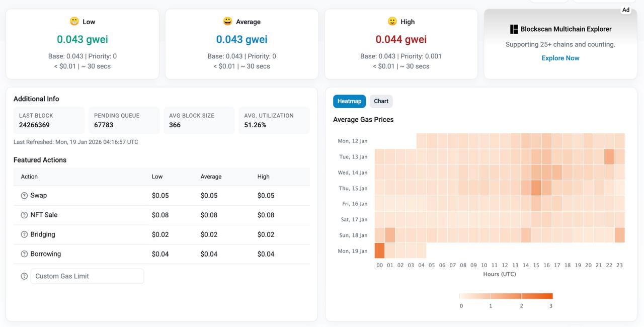644x327 pixels.
Task: Click the Sun 18 Jan hour 23 heatmap cell
Action: 619,235
